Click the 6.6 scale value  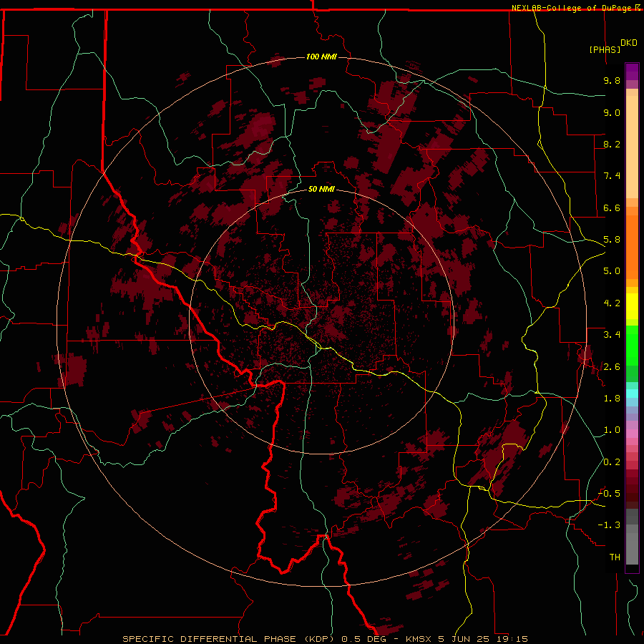[612, 208]
